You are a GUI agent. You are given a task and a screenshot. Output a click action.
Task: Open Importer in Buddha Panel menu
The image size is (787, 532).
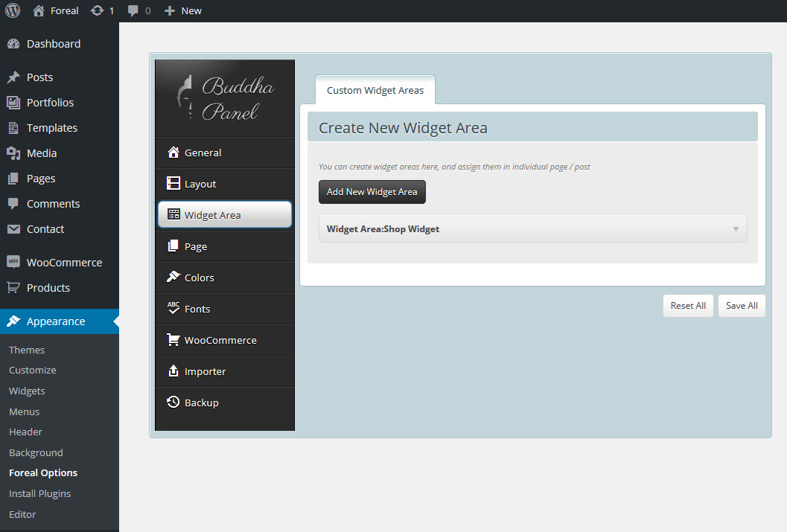(225, 371)
